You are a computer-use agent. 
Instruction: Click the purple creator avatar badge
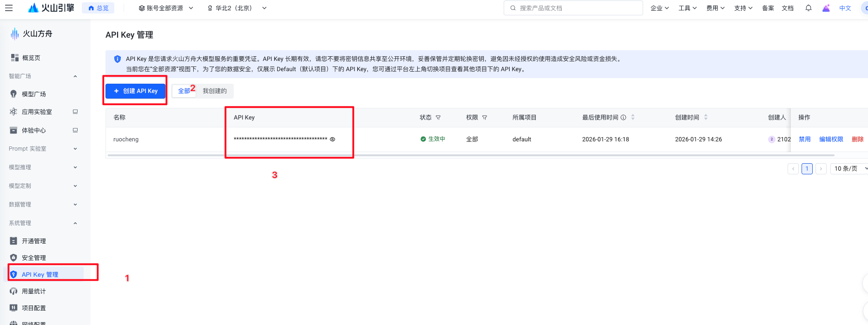click(772, 139)
